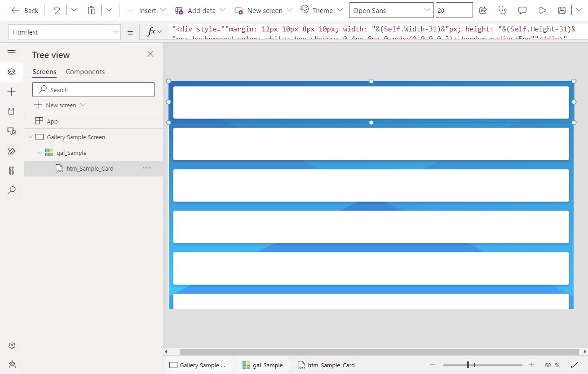Click the Share icon in top toolbar
Image resolution: width=588 pixels, height=374 pixels.
pos(483,10)
